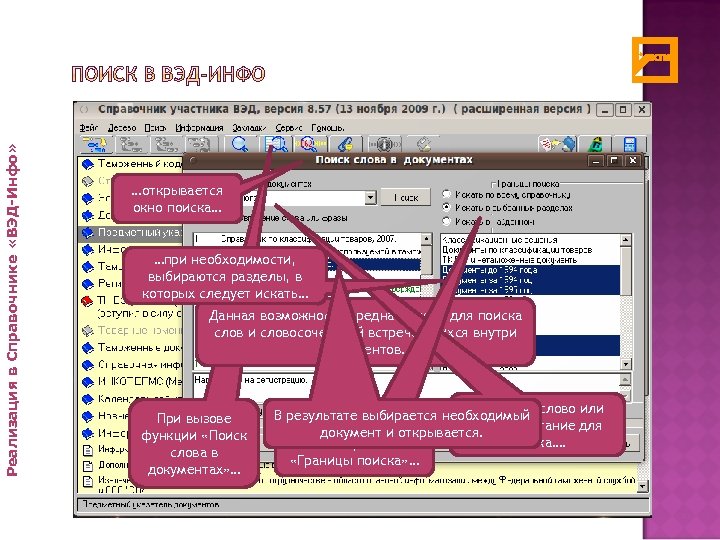
Task: Open the Сервис menu
Action: (x=288, y=128)
